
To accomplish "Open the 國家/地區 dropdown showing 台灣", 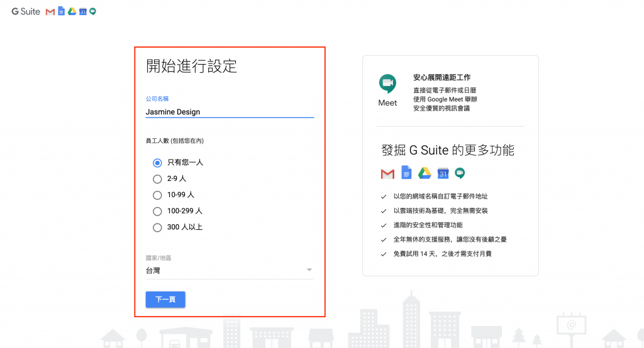I will [x=230, y=271].
